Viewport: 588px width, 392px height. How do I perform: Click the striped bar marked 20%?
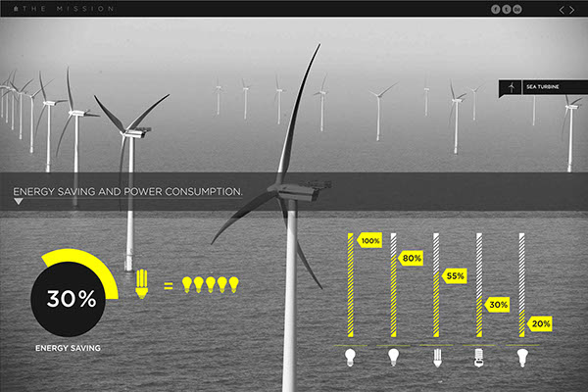(521, 285)
